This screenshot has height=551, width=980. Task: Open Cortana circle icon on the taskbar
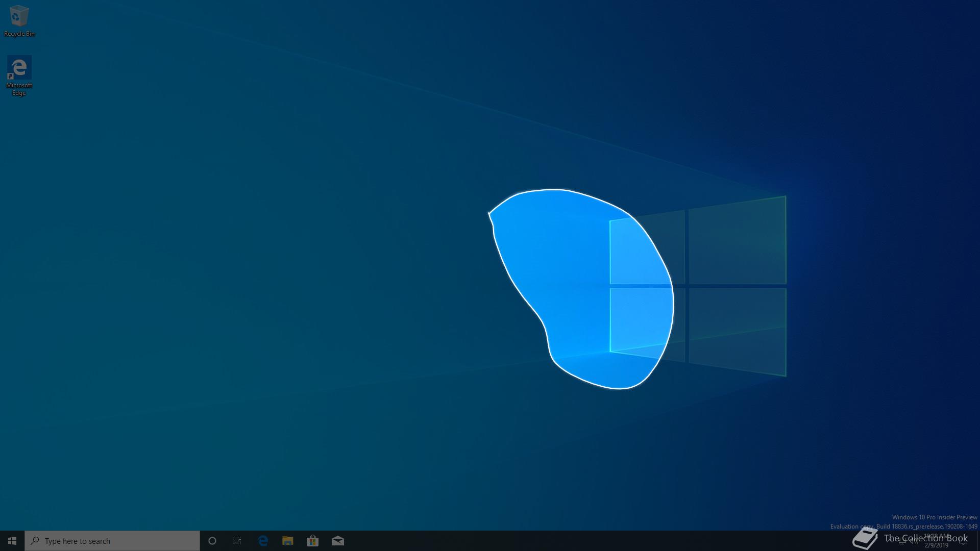tap(212, 541)
